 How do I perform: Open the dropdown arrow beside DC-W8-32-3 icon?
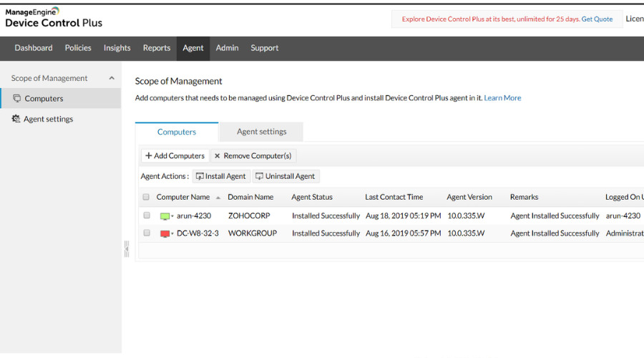pyautogui.click(x=172, y=234)
